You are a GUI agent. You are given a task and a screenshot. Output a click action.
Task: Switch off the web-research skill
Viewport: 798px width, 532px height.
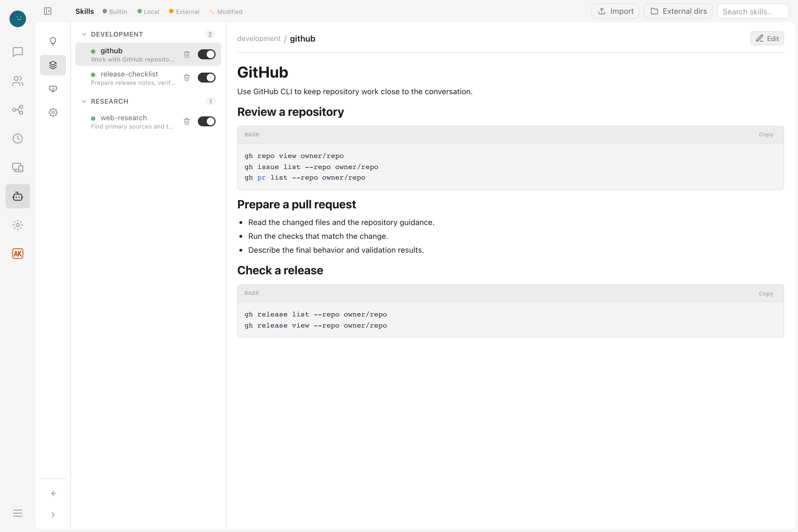[207, 121]
